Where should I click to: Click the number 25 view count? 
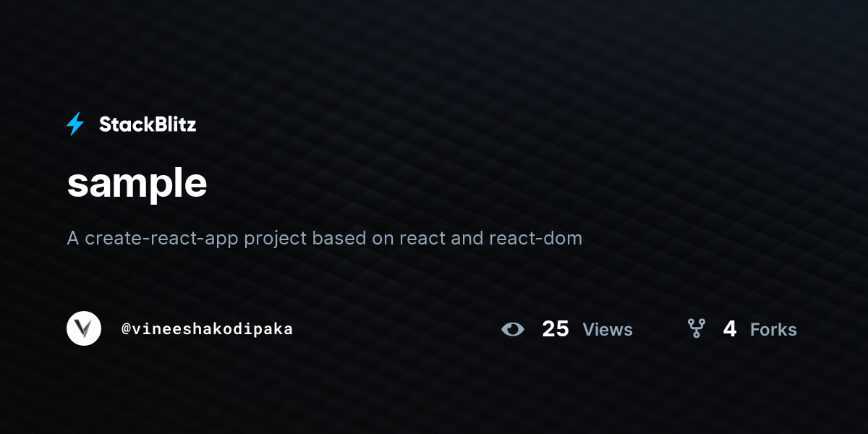(x=556, y=329)
